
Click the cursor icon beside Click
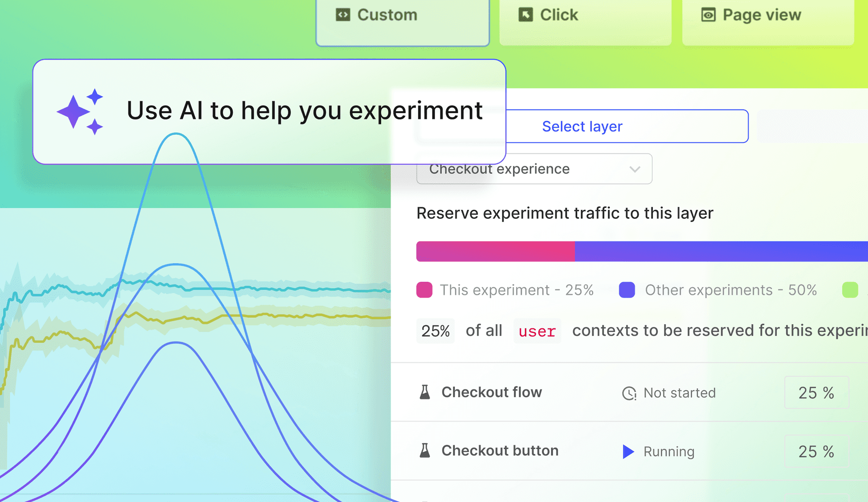coord(525,15)
